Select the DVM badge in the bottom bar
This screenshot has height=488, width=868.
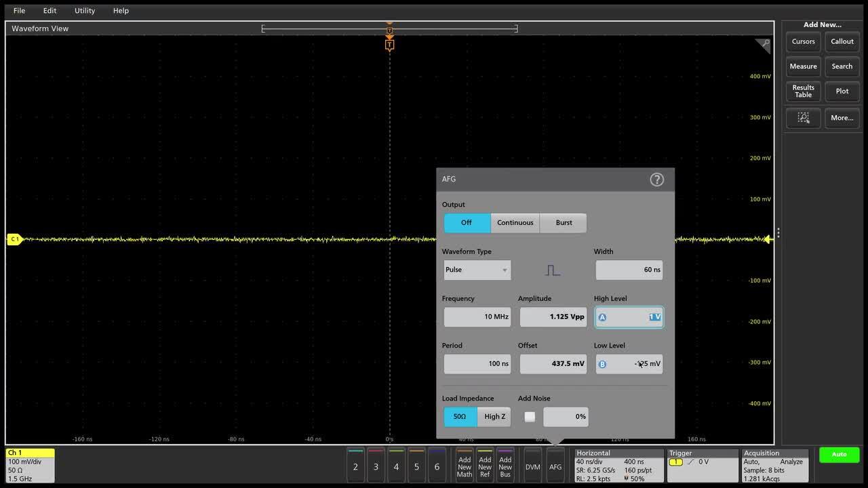[532, 466]
